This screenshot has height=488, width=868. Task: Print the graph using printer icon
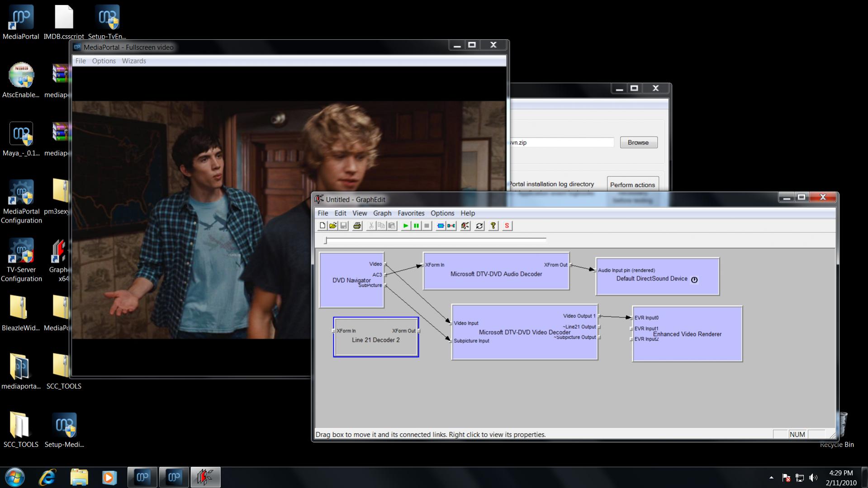click(357, 226)
